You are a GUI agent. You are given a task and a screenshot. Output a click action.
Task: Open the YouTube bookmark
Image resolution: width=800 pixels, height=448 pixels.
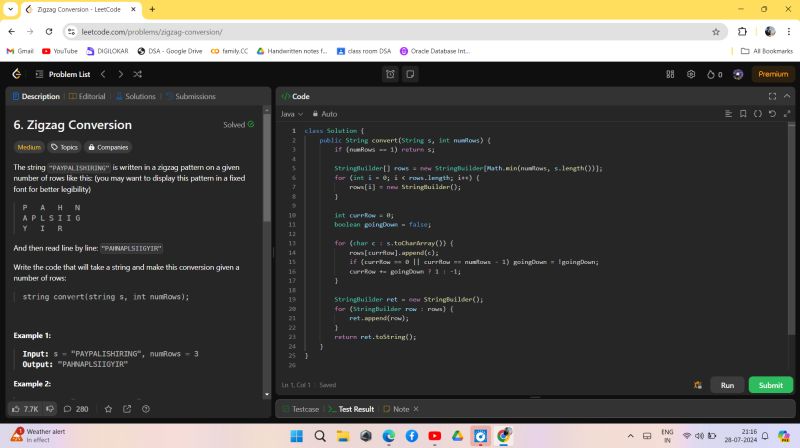60,51
